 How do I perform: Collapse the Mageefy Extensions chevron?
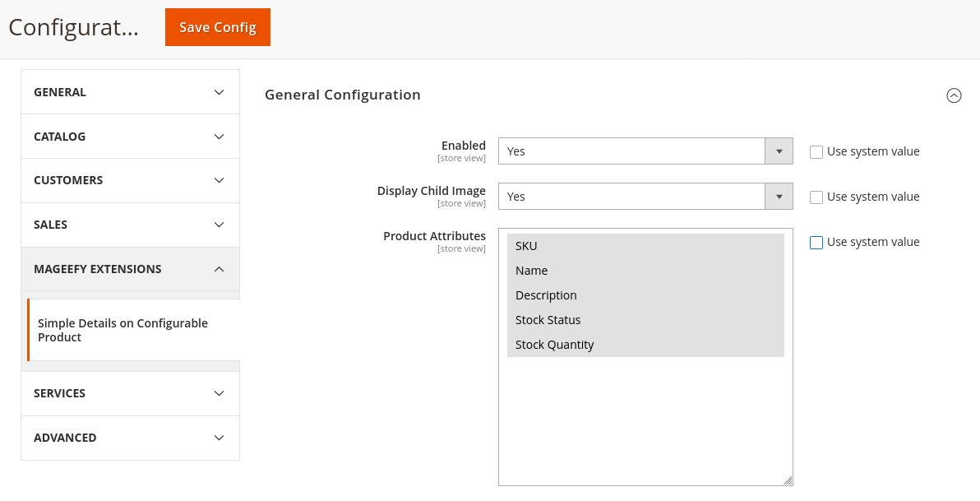[x=219, y=269]
